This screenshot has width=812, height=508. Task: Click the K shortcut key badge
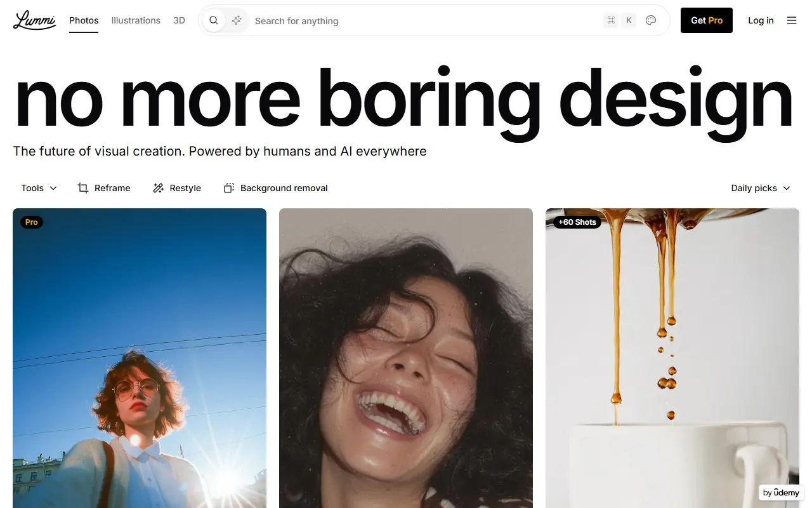pyautogui.click(x=629, y=20)
